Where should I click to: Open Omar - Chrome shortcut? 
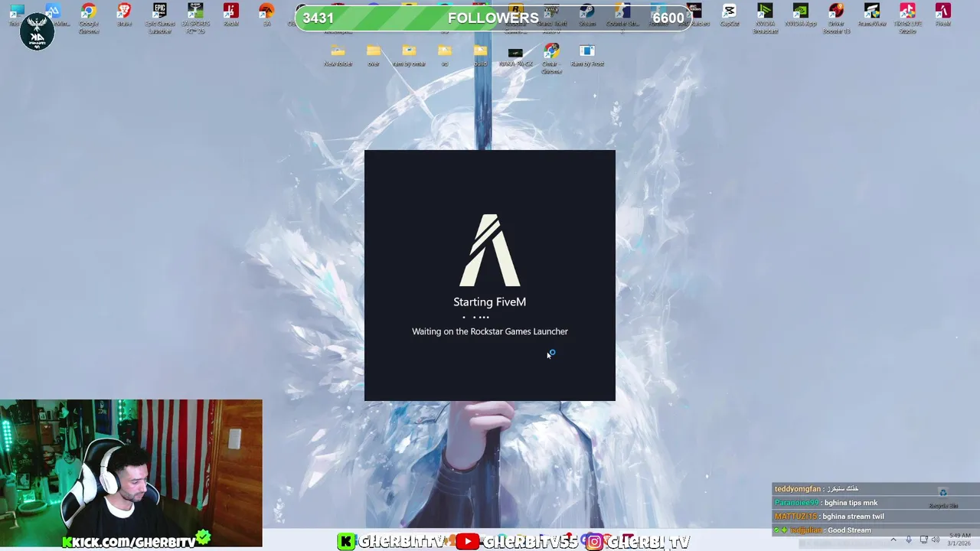point(551,58)
